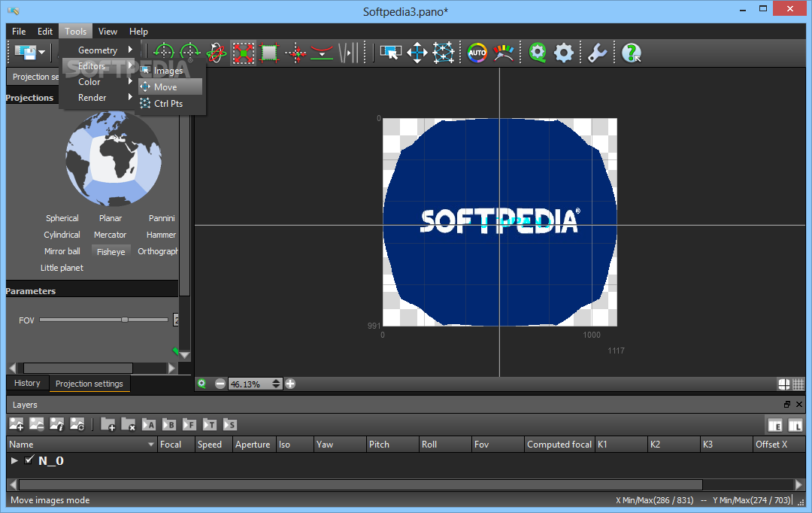The width and height of the screenshot is (812, 513).
Task: Select Hammer projection
Action: coord(161,235)
